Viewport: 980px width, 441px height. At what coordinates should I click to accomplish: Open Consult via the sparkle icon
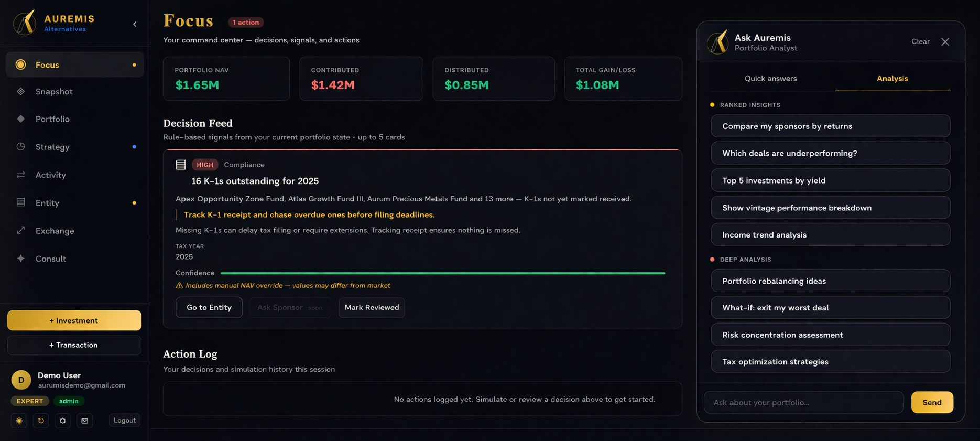point(21,259)
